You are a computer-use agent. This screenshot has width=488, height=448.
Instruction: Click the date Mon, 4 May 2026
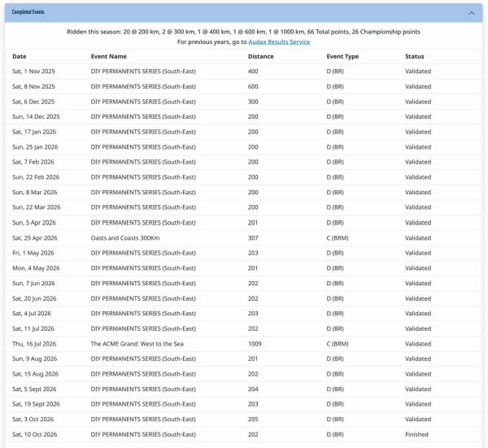click(36, 268)
